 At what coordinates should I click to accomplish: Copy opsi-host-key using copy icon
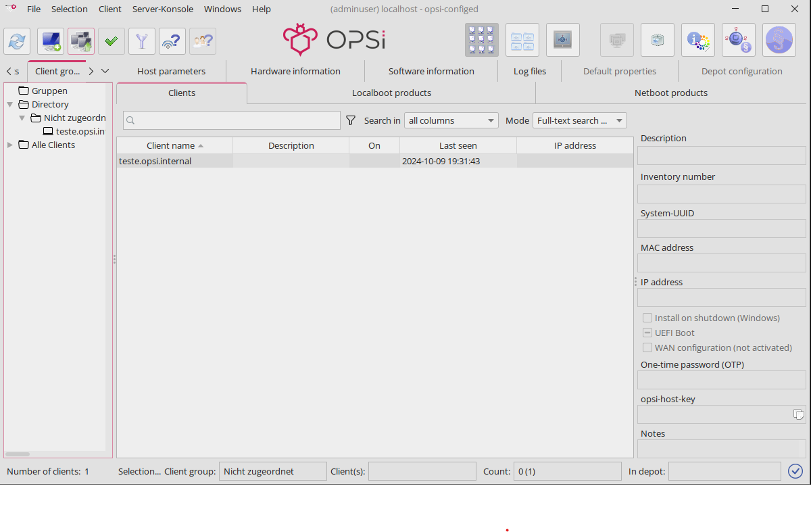coord(798,414)
